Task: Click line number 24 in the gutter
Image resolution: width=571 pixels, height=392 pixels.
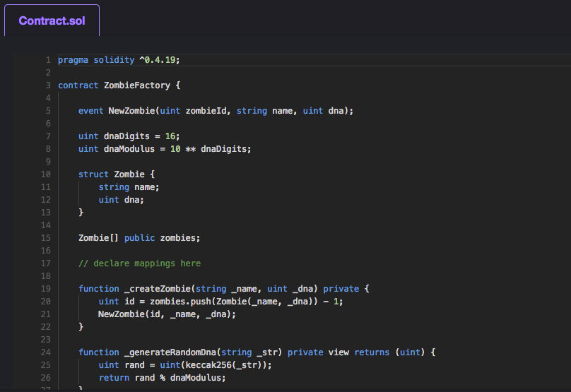Action: [x=45, y=352]
